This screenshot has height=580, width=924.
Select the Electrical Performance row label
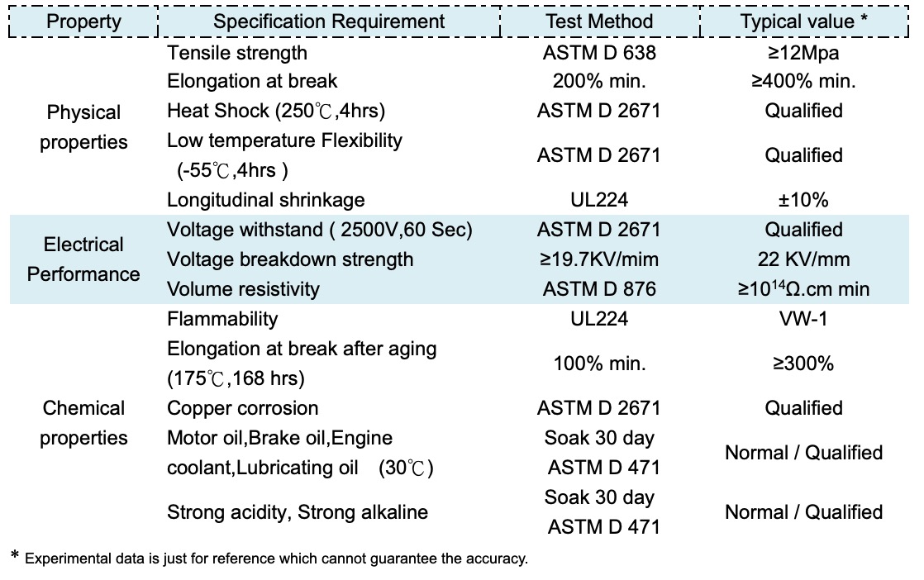(x=83, y=259)
